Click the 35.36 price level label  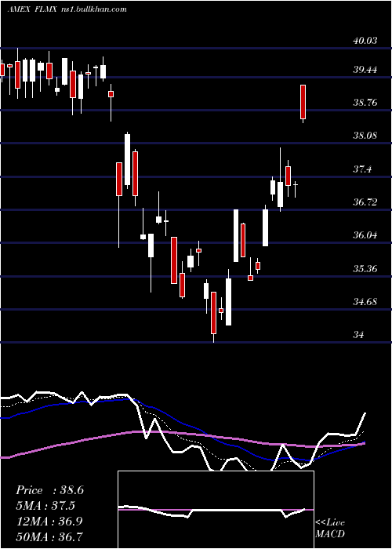365,269
